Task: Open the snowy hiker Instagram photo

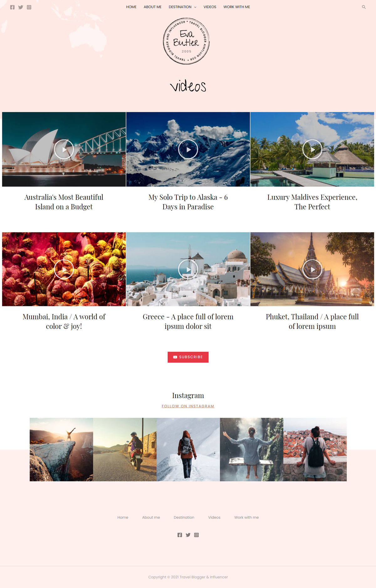Action: pyautogui.click(x=188, y=449)
